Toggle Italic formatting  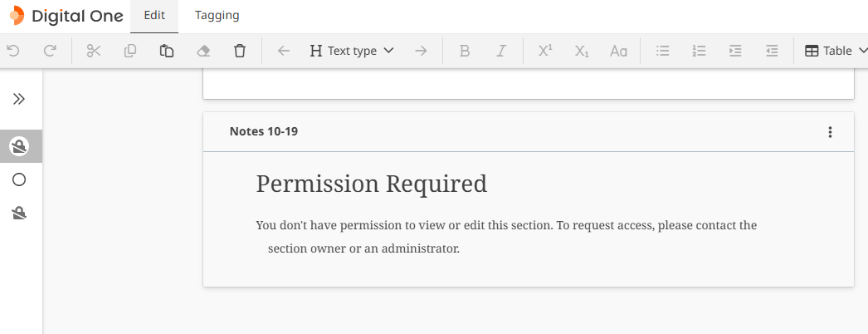click(501, 51)
